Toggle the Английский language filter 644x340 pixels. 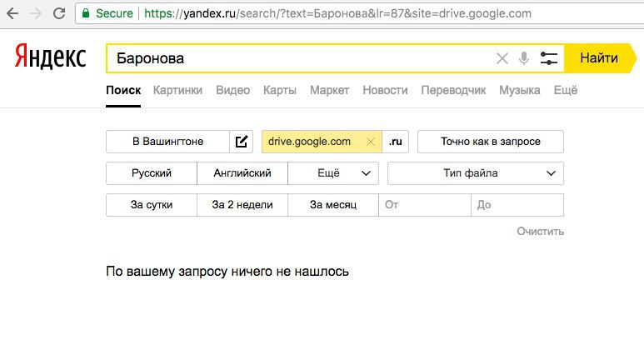[242, 173]
